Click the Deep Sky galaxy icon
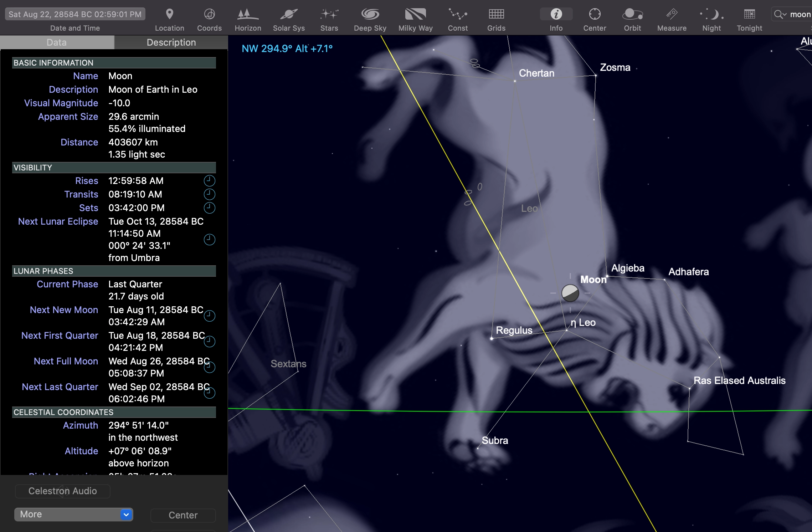This screenshot has height=532, width=812. click(x=370, y=15)
